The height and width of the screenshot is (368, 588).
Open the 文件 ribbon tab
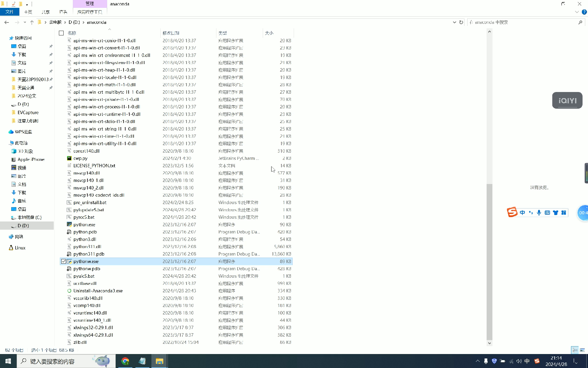coord(10,12)
